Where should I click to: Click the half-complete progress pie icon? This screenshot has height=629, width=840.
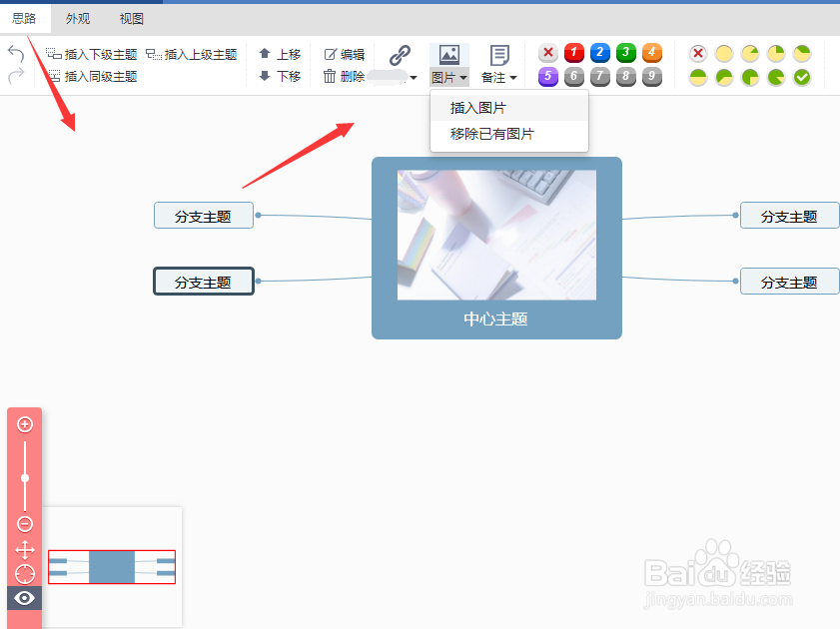[x=698, y=76]
